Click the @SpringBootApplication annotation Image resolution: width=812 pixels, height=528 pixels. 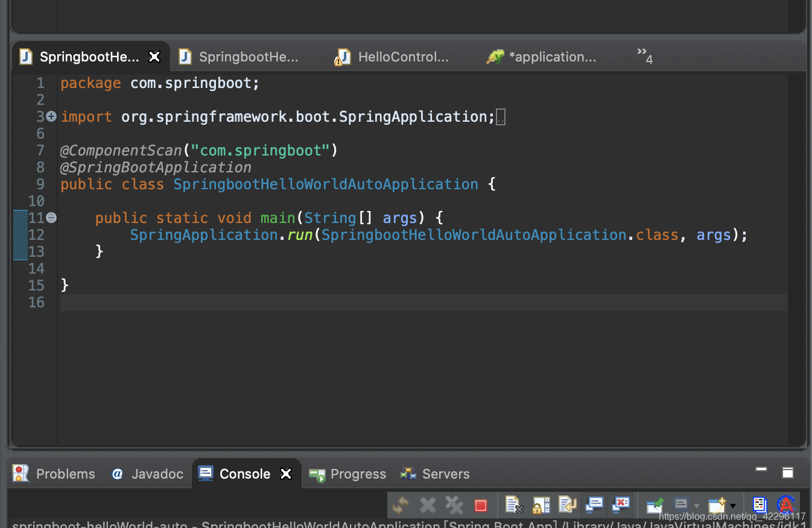156,167
